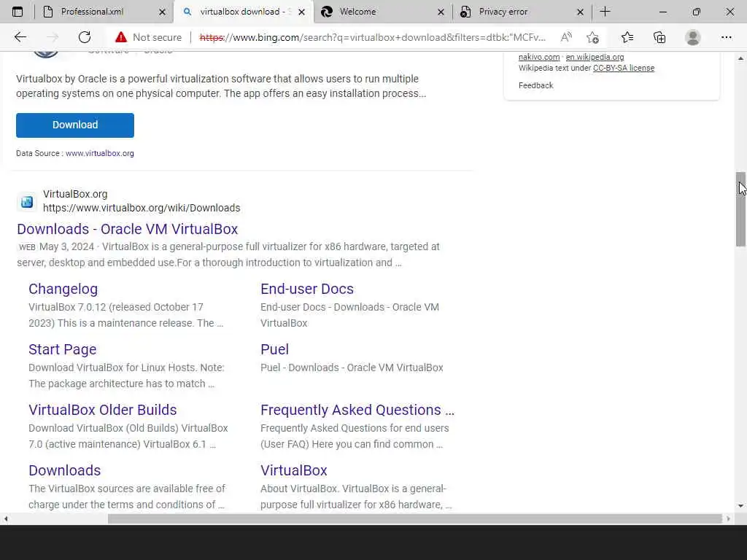Screen dimensions: 747x560
Task: Restore down the browser window
Action: 696,12
